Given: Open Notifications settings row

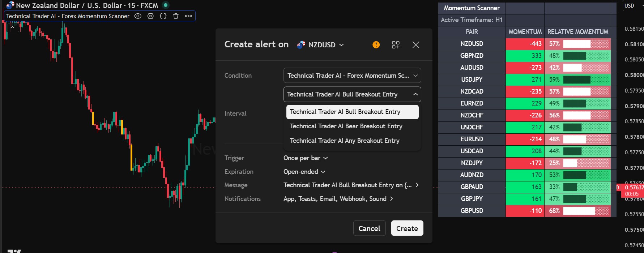Looking at the screenshot, I should (x=338, y=199).
